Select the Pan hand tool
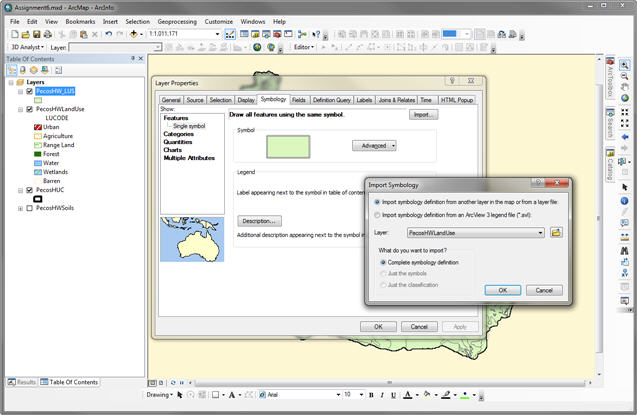637x415 pixels. (624, 87)
